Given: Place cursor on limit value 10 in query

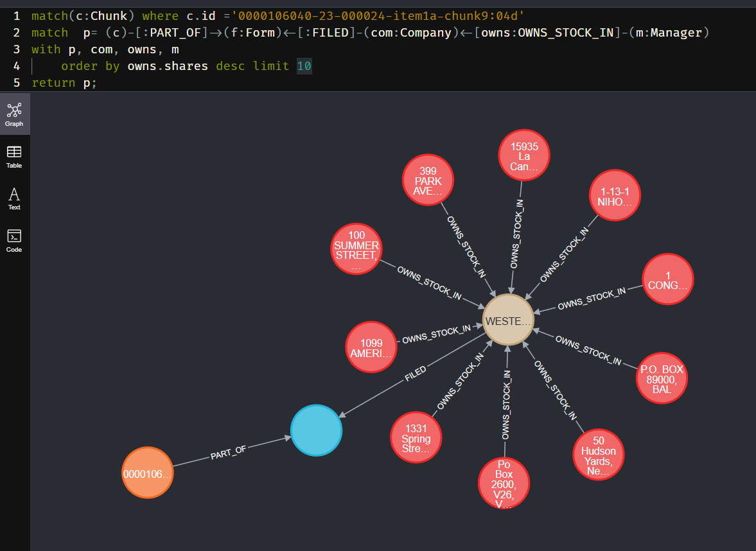Looking at the screenshot, I should [x=304, y=66].
